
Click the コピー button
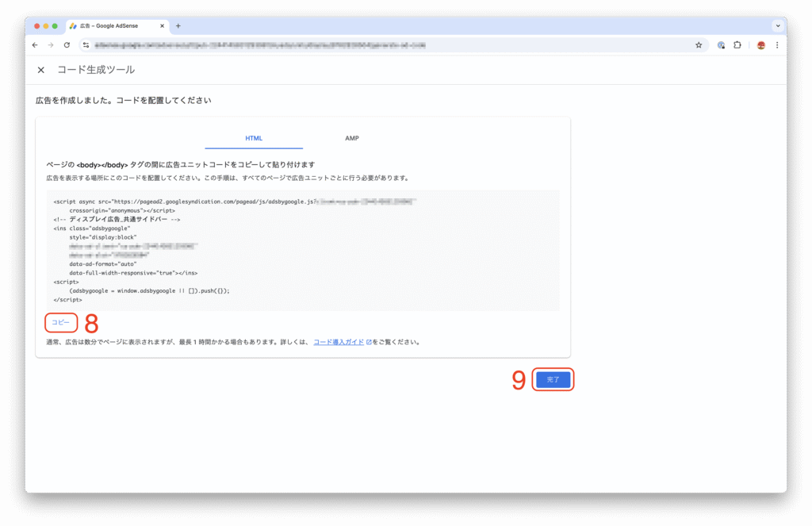click(61, 322)
